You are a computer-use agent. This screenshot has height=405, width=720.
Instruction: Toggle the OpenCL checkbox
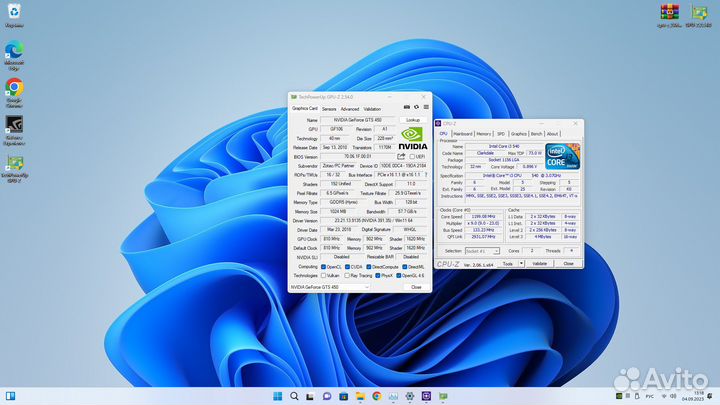323,267
